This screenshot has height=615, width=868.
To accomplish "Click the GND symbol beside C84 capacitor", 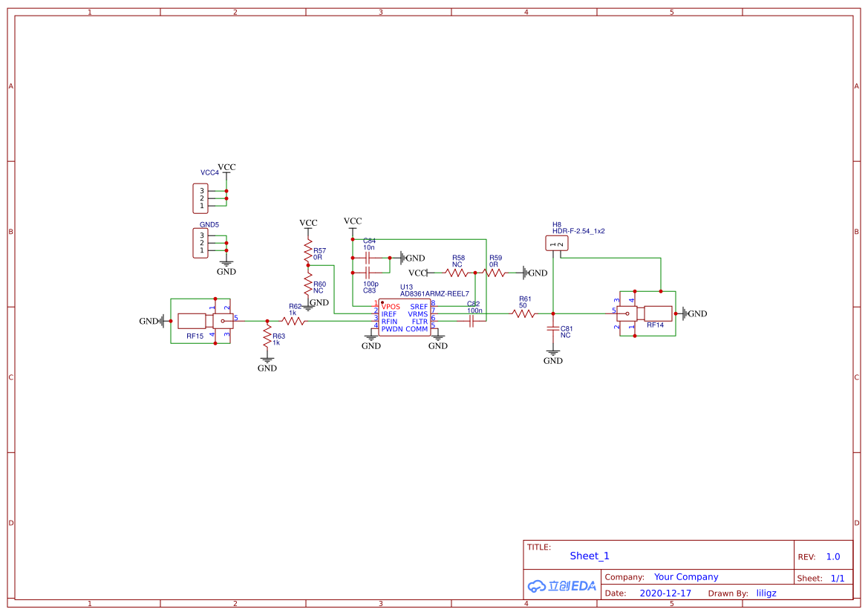I will click(412, 258).
